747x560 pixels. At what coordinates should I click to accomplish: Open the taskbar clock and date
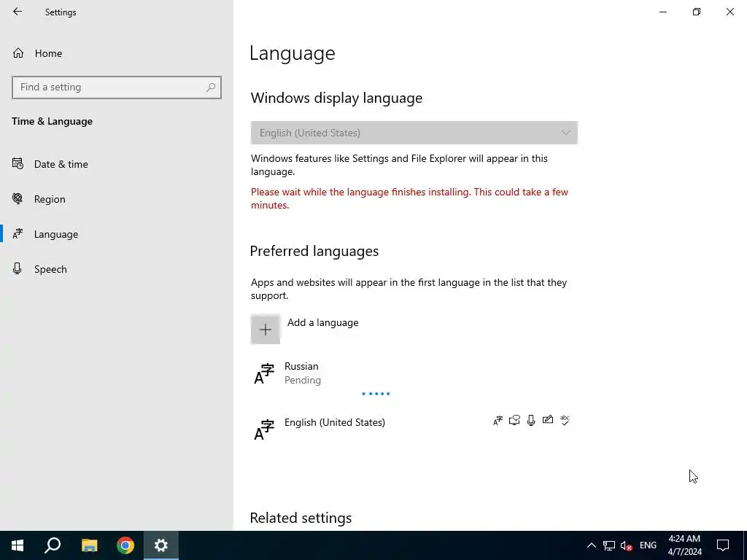tap(684, 545)
